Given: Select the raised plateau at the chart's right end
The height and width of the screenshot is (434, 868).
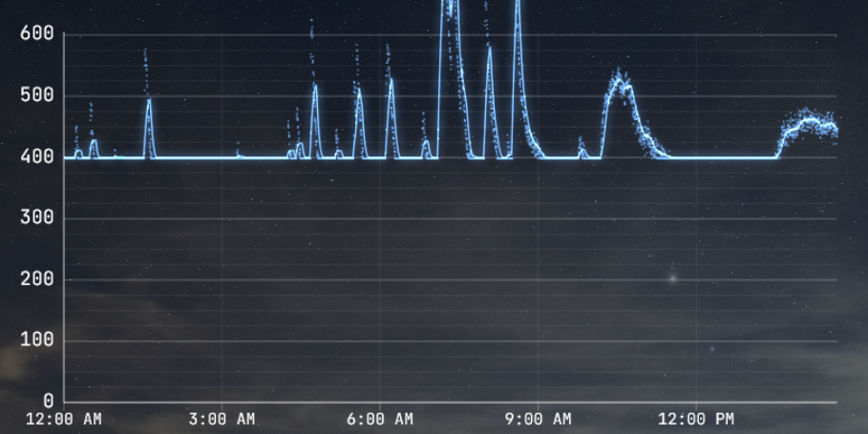Looking at the screenshot, I should [810, 124].
